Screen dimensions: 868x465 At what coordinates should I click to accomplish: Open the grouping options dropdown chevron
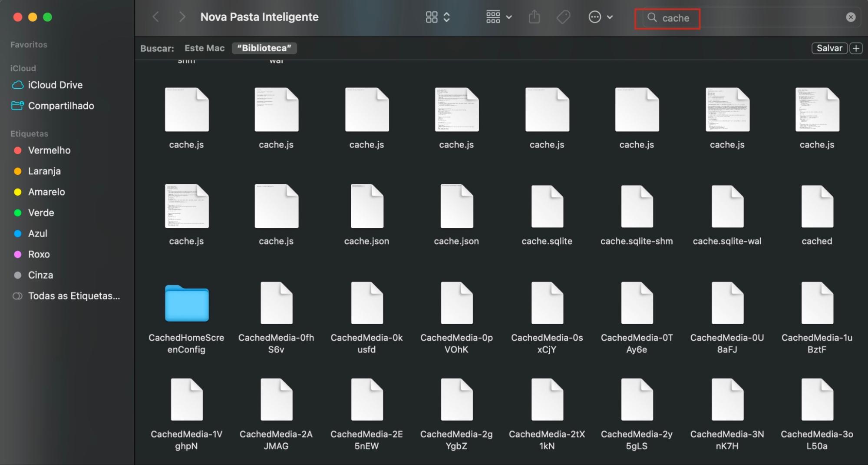[510, 17]
